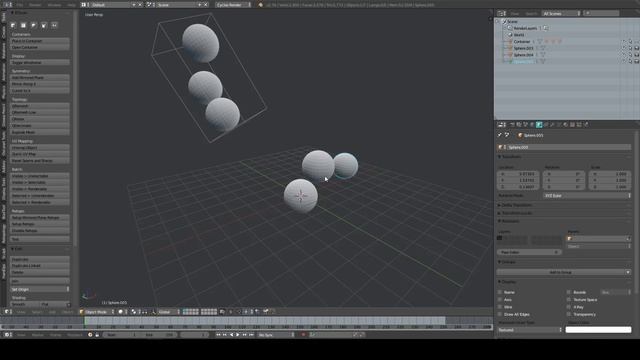Click the Add Mirrored Plane button
This screenshot has width=640, height=360.
coord(40,77)
